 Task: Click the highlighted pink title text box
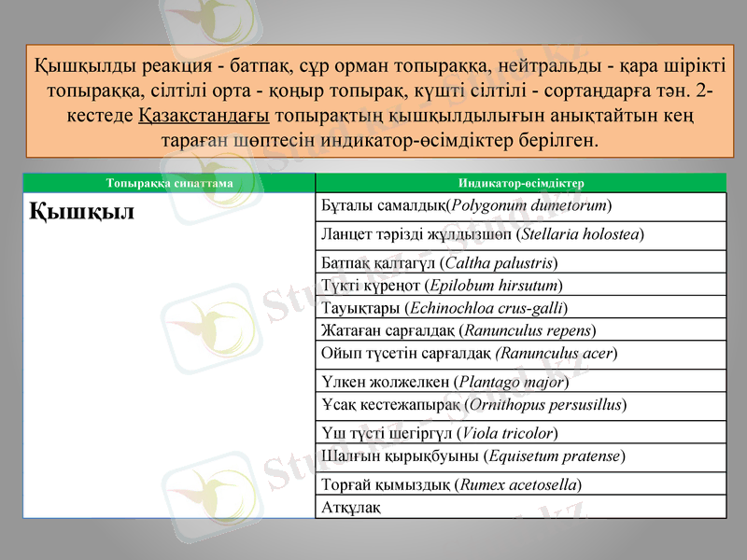click(x=373, y=103)
